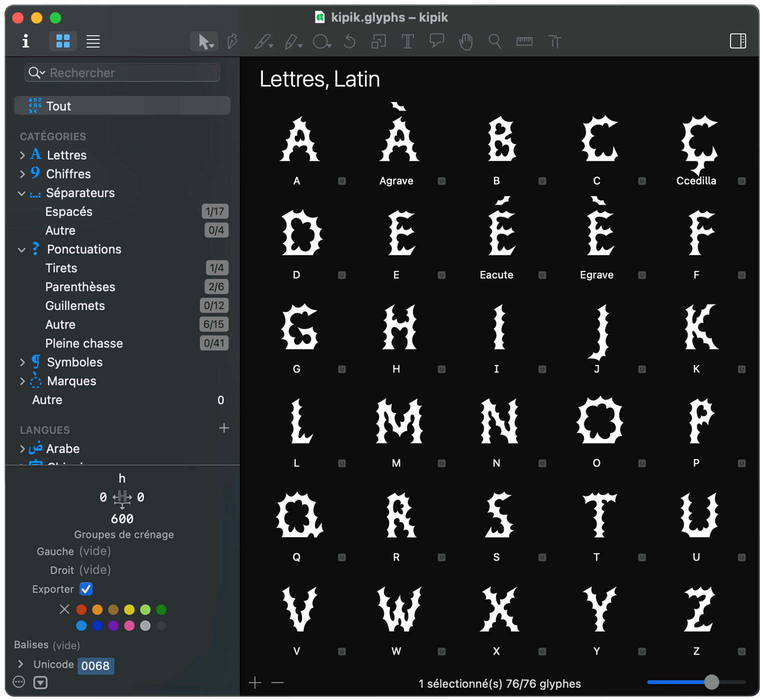Open the font info button
763x700 pixels.
click(x=25, y=41)
